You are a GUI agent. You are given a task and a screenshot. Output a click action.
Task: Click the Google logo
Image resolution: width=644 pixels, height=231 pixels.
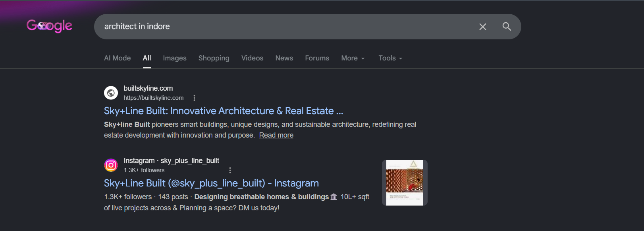(49, 26)
